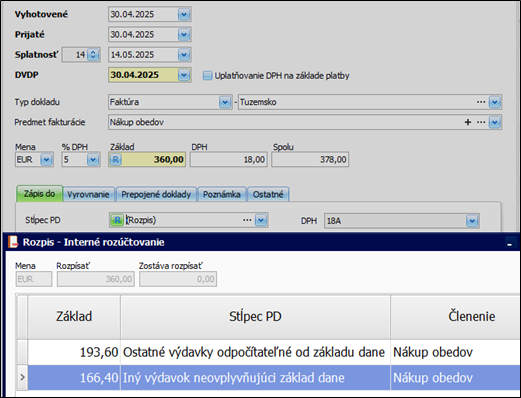Select Iný výdavok neovplyvňujúci základ dane
The width and height of the screenshot is (521, 398).
click(255, 378)
